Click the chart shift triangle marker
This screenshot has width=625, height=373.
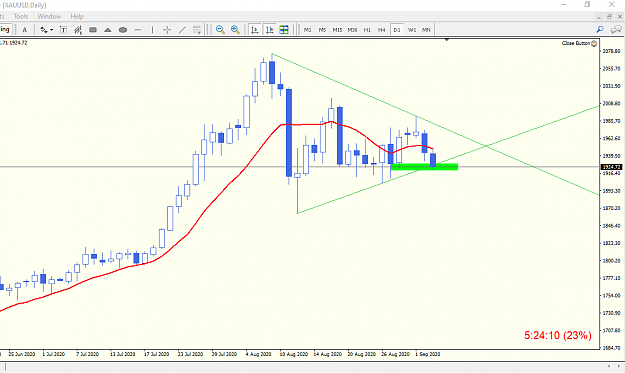coord(446,39)
